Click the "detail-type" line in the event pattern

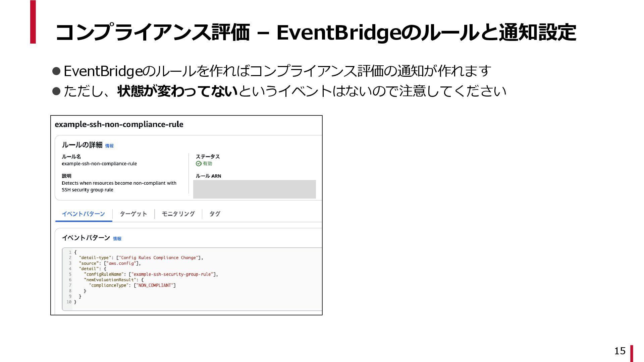pyautogui.click(x=141, y=258)
